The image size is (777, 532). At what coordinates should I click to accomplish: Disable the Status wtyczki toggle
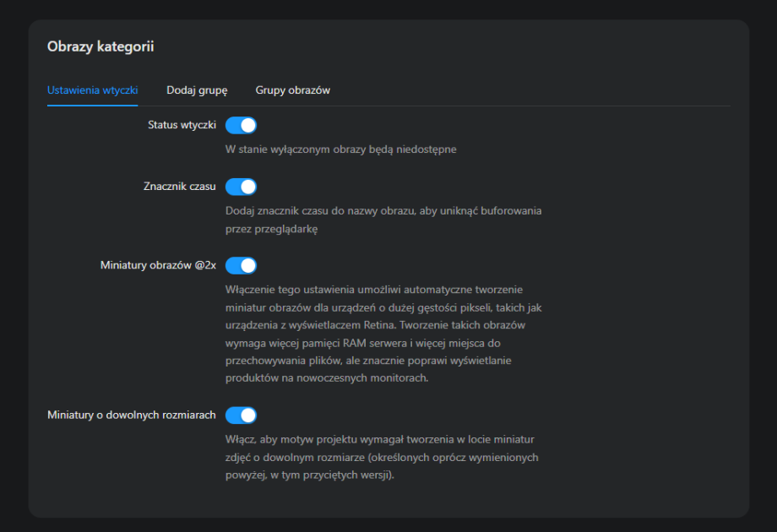click(241, 125)
